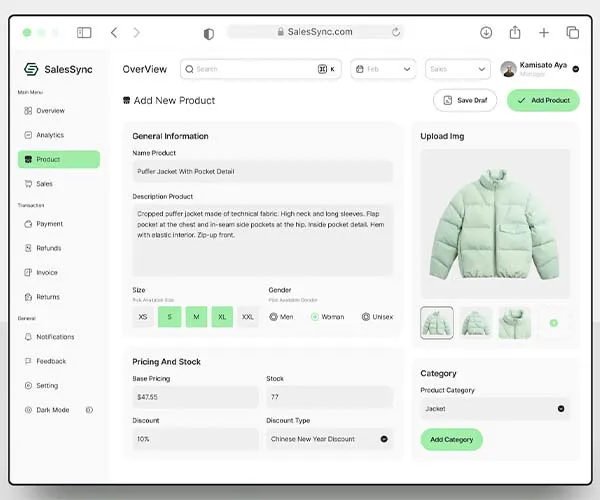The width and height of the screenshot is (600, 500).
Task: Click the Add Category button
Action: (x=452, y=440)
